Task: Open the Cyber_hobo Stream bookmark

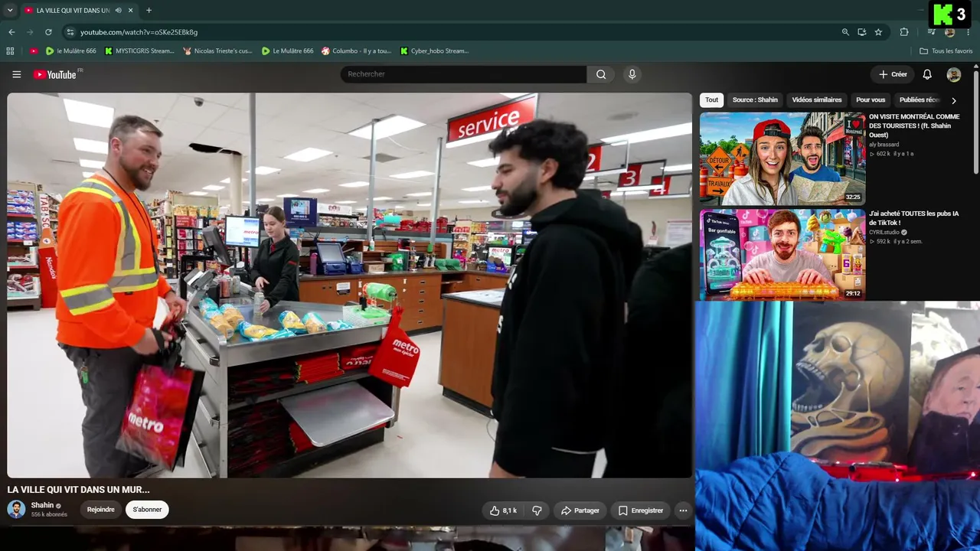Action: pyautogui.click(x=434, y=51)
